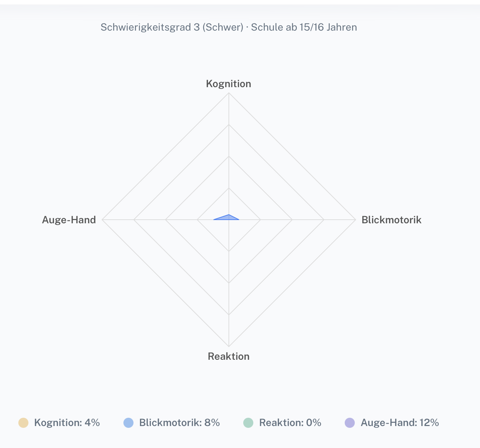The image size is (480, 448).
Task: Click the purple Auge-Hand legend dot
Action: (350, 423)
